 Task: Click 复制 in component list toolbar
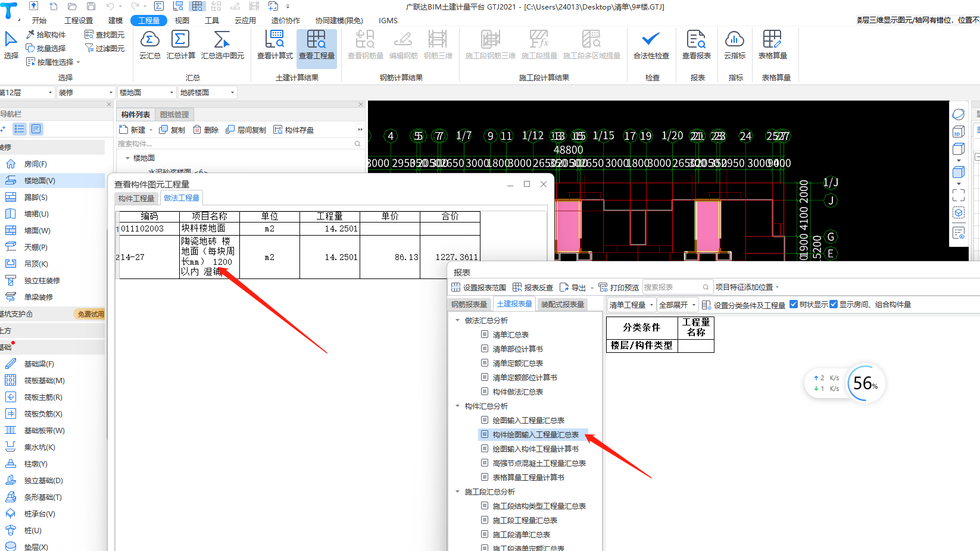point(172,130)
